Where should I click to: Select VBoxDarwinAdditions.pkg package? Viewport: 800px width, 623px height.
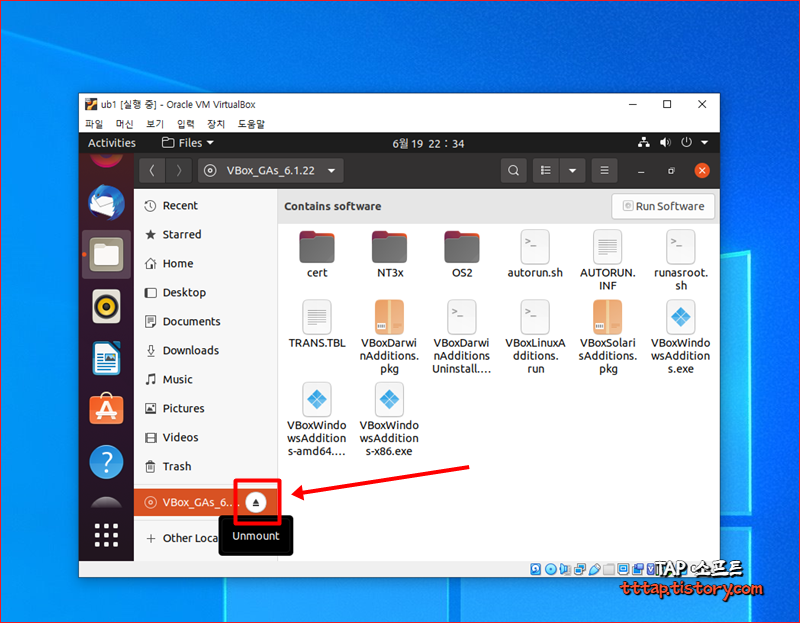coord(389,337)
